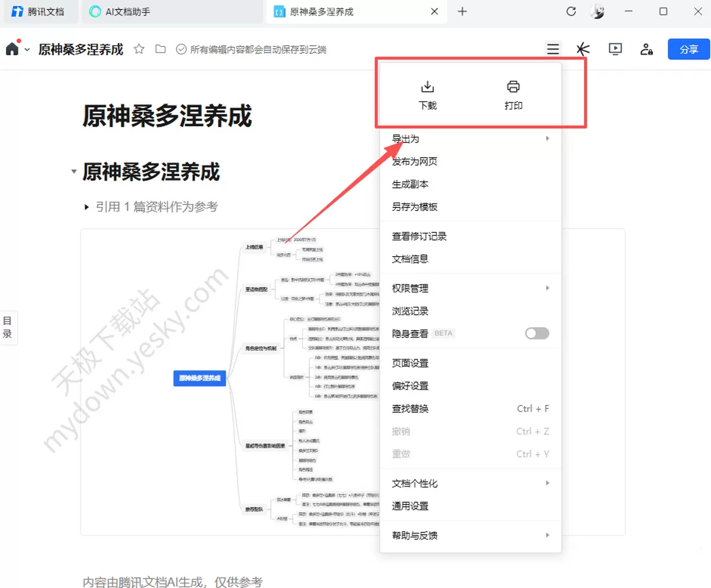Viewport: 711px width, 588px height.
Task: Open a new tab with plus icon
Action: pyautogui.click(x=463, y=11)
